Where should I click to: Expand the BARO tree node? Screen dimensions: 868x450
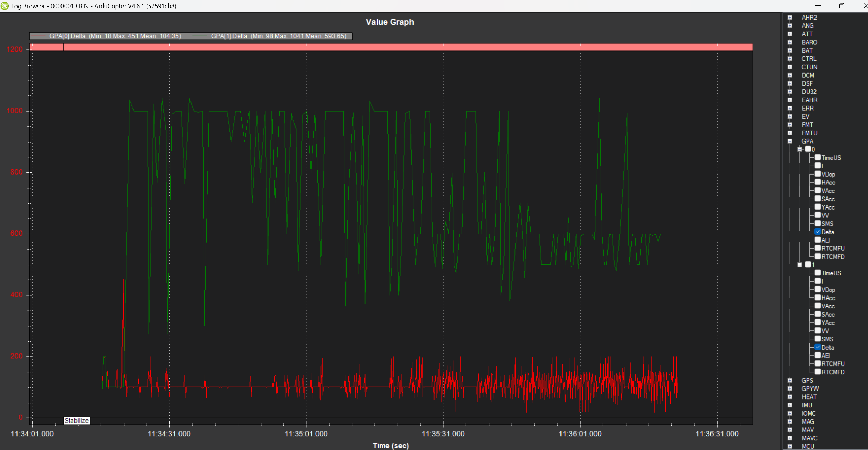pyautogui.click(x=789, y=42)
